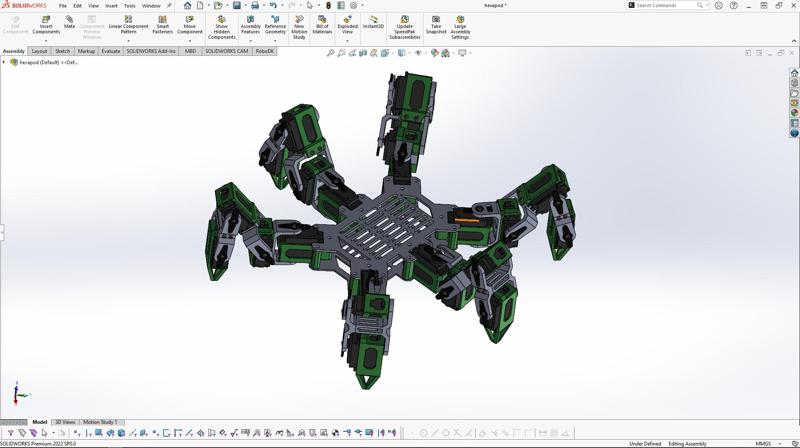The width and height of the screenshot is (800, 448).
Task: Click the Rebuild traffic light icon
Action: coord(329,6)
